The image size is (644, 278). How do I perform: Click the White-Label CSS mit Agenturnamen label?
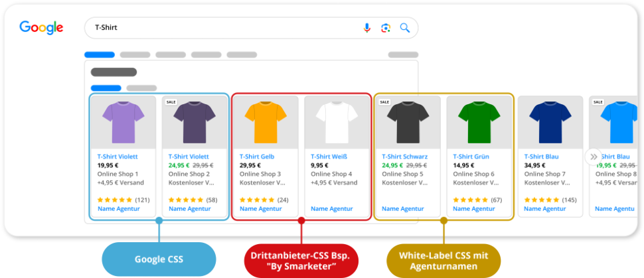(x=443, y=261)
